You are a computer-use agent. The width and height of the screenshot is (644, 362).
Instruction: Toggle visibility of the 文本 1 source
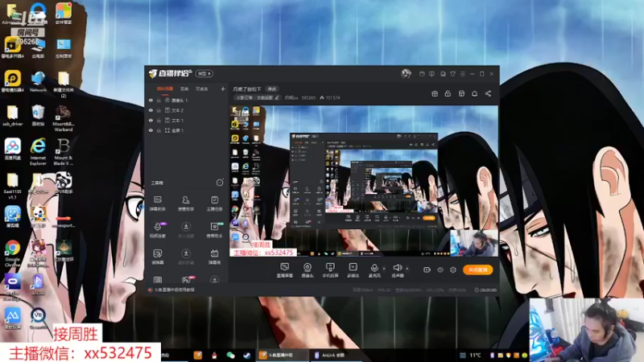tap(151, 120)
